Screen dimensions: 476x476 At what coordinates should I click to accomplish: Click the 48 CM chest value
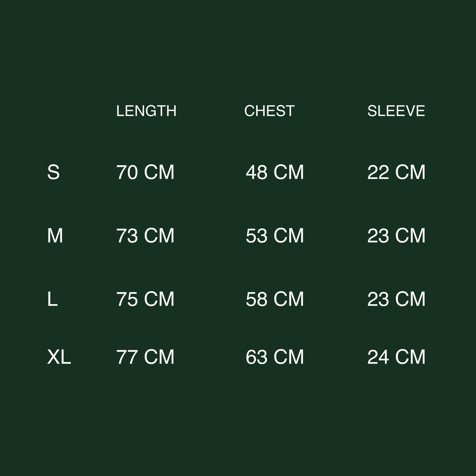(x=275, y=172)
